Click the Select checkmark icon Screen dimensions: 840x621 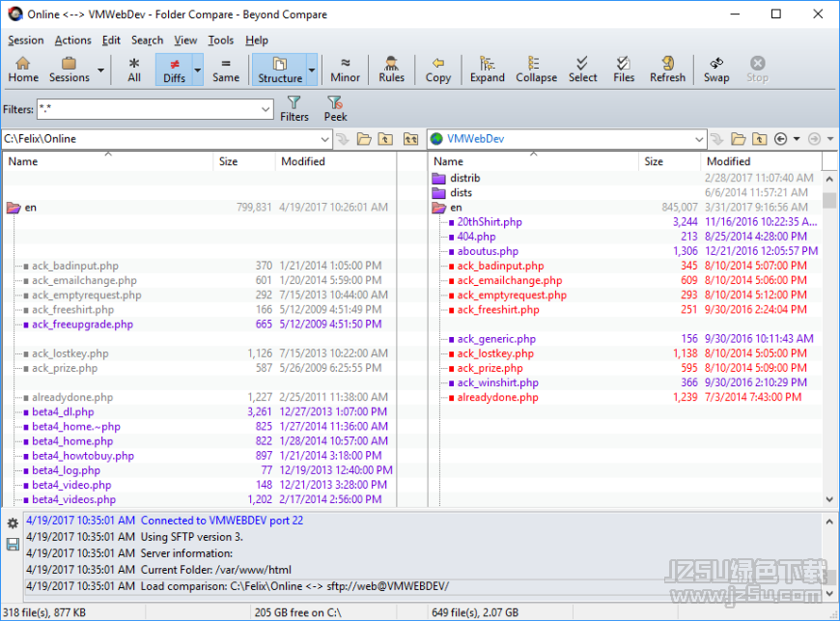click(x=582, y=70)
